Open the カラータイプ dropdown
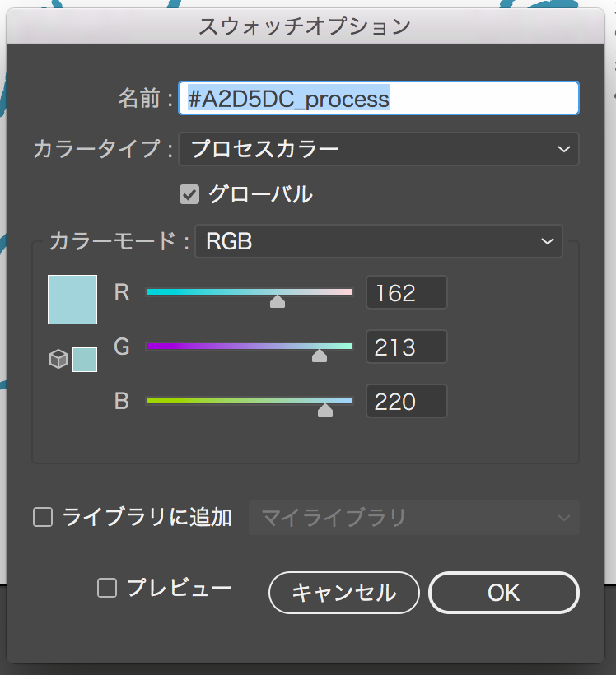Viewport: 616px width, 675px height. click(379, 149)
